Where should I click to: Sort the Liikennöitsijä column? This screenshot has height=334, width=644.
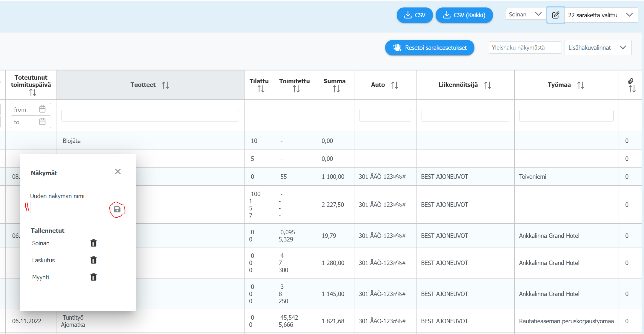488,85
